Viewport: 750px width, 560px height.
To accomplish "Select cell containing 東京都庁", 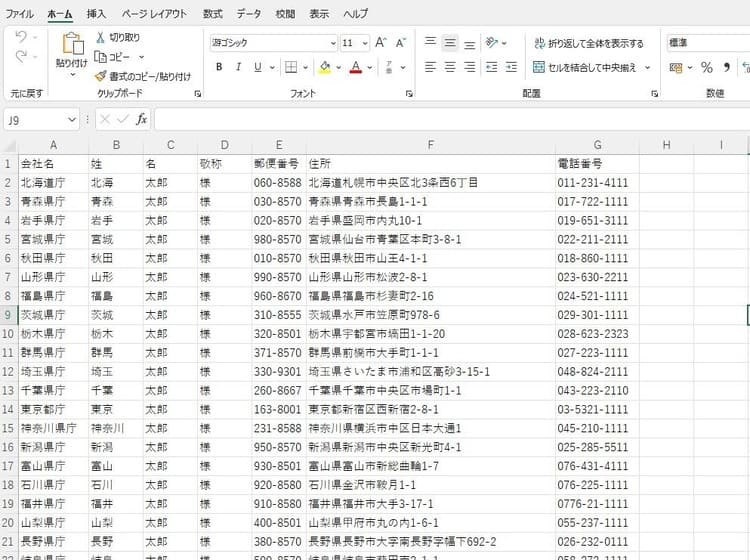I will [53, 409].
